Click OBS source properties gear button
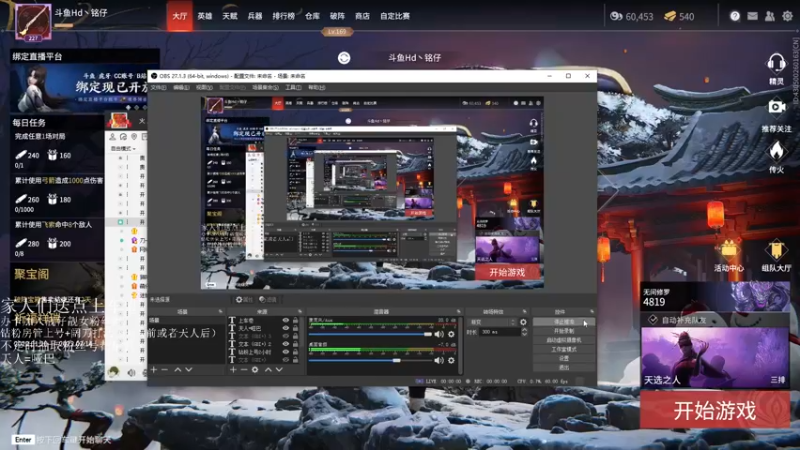Viewport: 800px width, 450px height. click(244, 299)
